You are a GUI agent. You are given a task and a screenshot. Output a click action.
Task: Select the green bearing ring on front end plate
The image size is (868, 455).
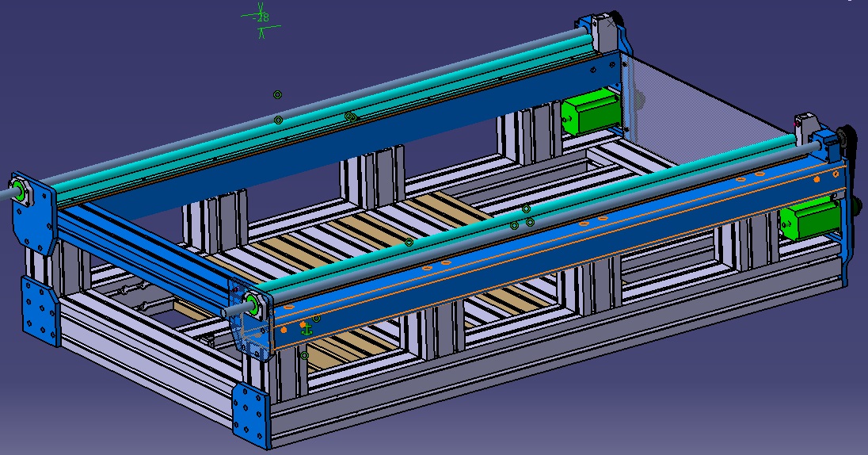[x=252, y=302]
